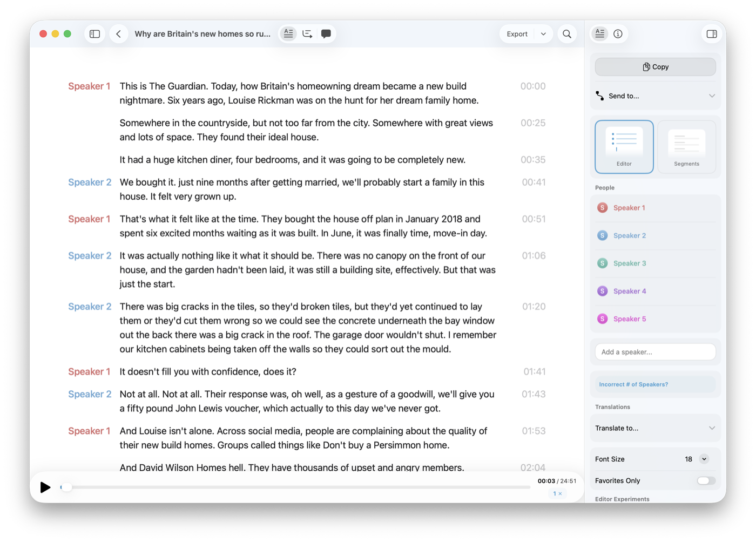This screenshot has height=542, width=756.
Task: Jump to timestamp 00:41
Action: [534, 182]
